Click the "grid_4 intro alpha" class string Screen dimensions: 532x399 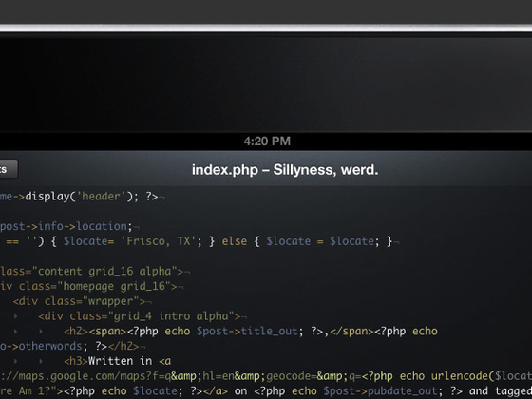pos(171,315)
